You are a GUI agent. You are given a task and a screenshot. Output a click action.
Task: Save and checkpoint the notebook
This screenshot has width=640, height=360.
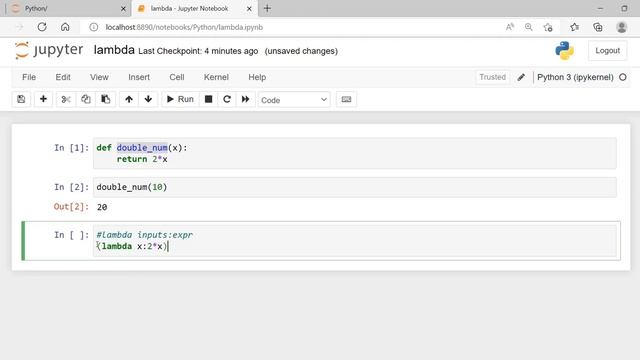[21, 99]
